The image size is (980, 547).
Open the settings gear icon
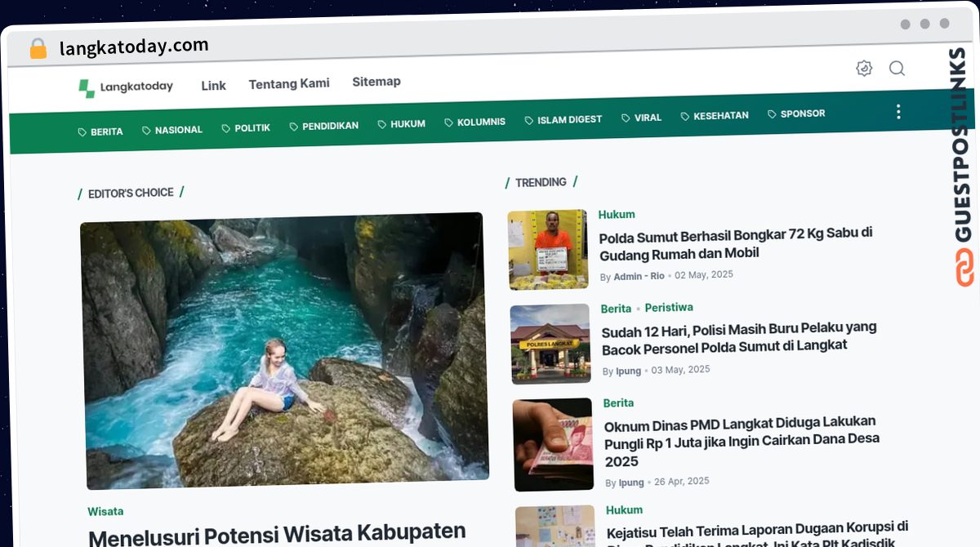(864, 69)
